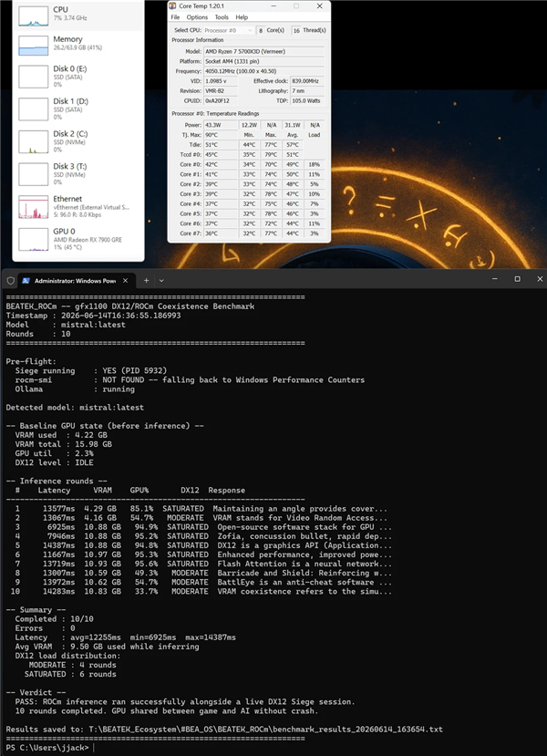Open the File menu in Core Temp
Screen dimensions: 547x756
point(175,17)
